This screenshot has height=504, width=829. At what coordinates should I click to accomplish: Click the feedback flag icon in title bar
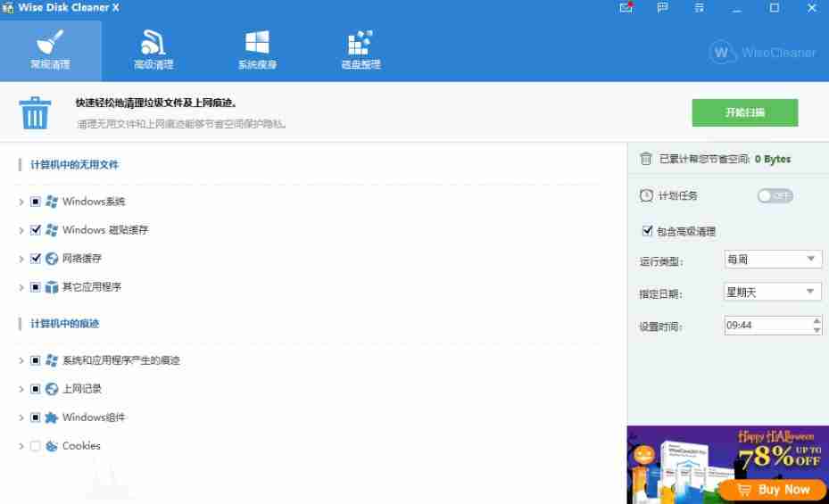click(x=662, y=8)
